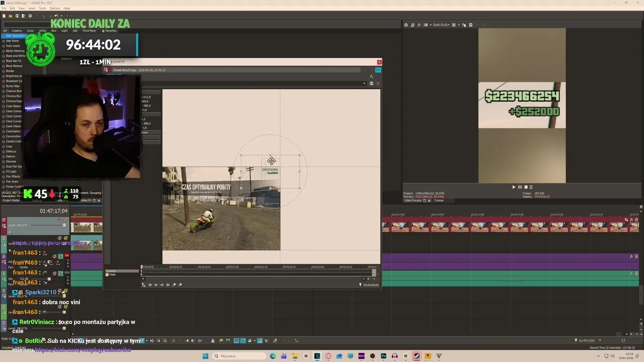Toggle favorite star for Add Noise
This screenshot has height=362, width=644.
point(4,41)
